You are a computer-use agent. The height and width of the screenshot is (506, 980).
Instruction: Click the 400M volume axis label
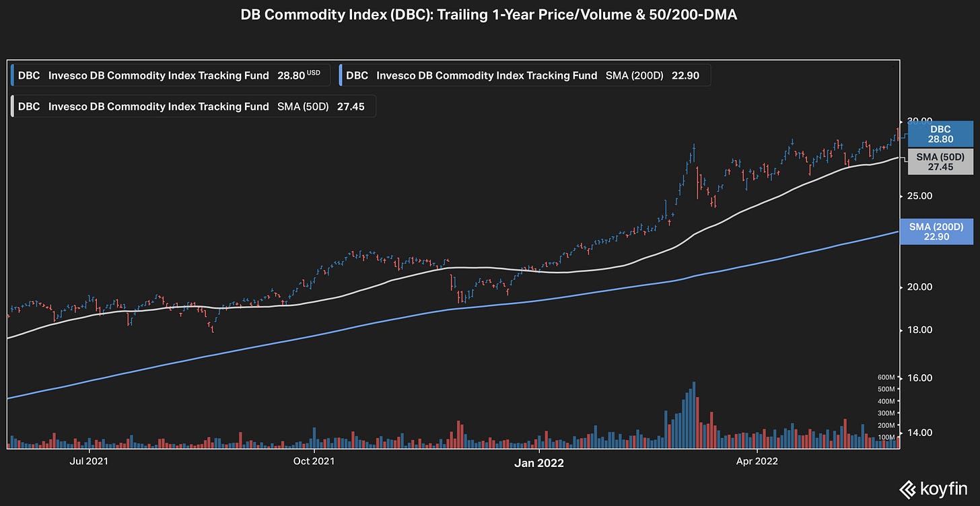click(x=886, y=401)
